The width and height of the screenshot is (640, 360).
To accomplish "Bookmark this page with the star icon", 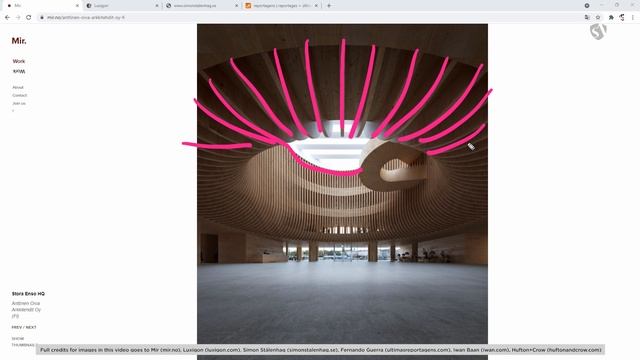I will [598, 18].
